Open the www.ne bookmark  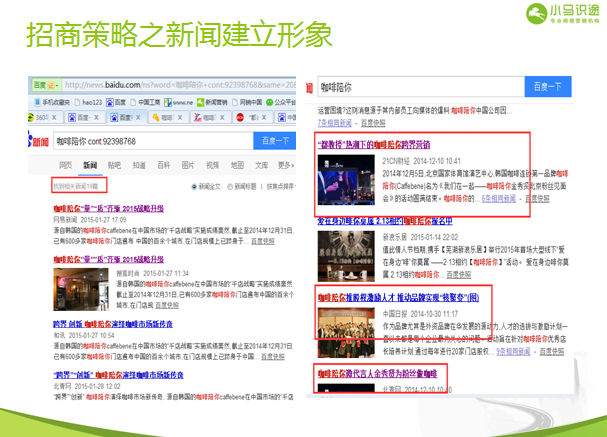click(178, 102)
